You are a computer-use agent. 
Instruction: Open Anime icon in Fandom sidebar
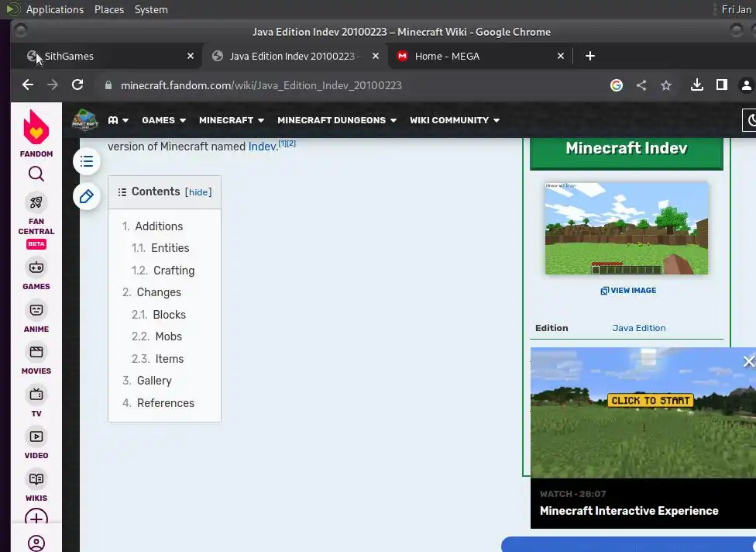pos(36,310)
